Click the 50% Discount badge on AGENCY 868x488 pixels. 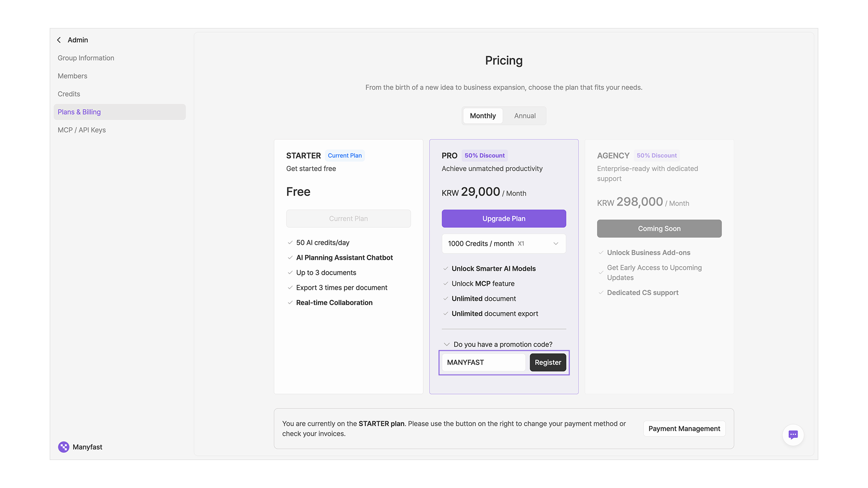point(656,155)
